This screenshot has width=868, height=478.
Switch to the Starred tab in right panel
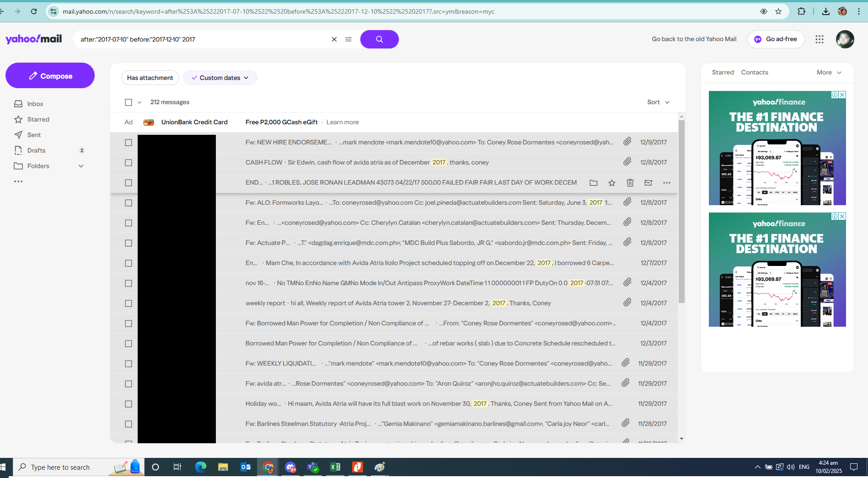(723, 72)
